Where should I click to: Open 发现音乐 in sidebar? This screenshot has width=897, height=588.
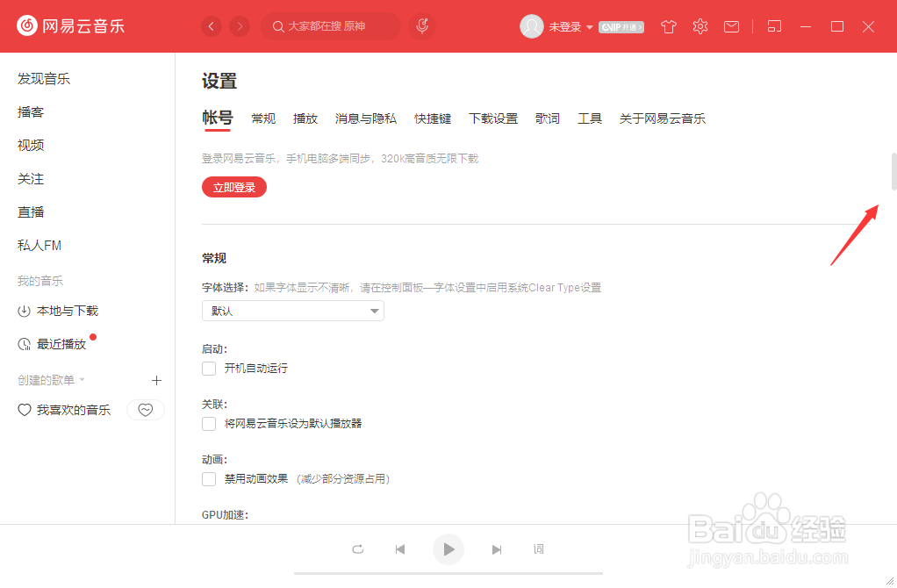pyautogui.click(x=44, y=79)
